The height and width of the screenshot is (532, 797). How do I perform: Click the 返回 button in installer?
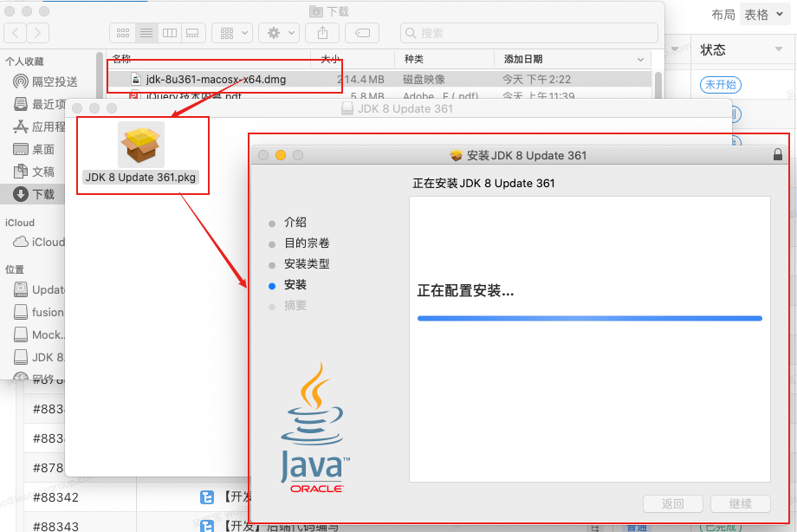click(x=673, y=503)
